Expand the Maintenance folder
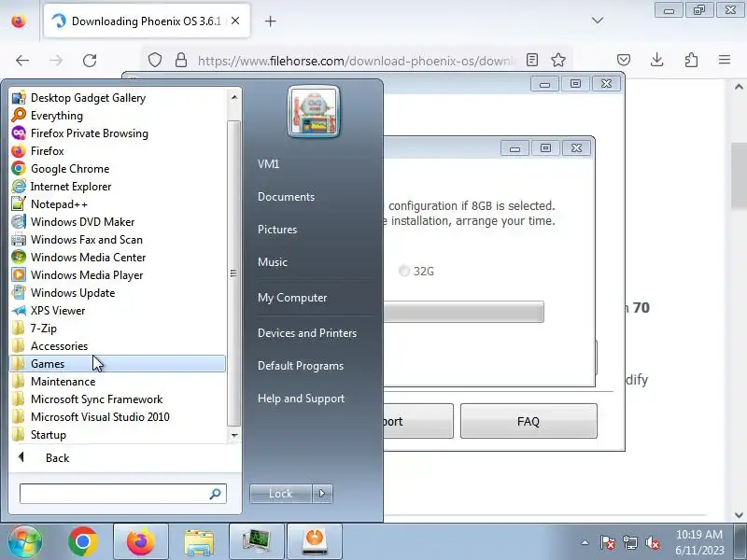747x560 pixels. [118, 382]
